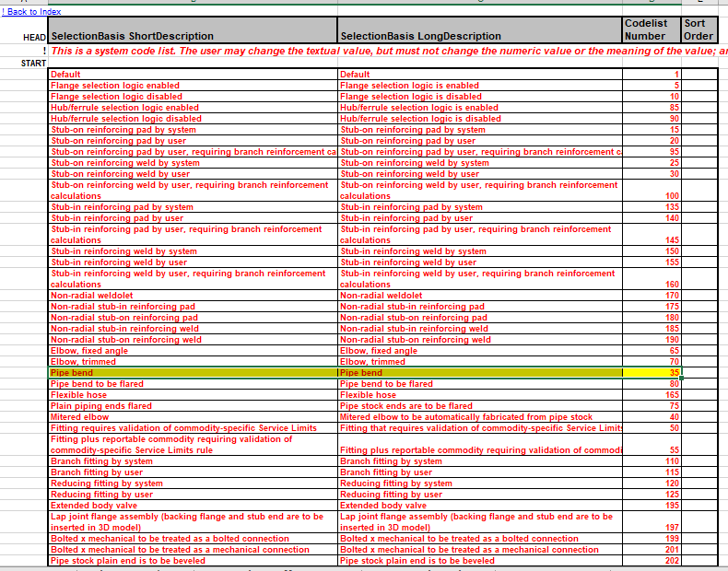Select codelist number cell 197
728x571 pixels.
pyautogui.click(x=652, y=522)
